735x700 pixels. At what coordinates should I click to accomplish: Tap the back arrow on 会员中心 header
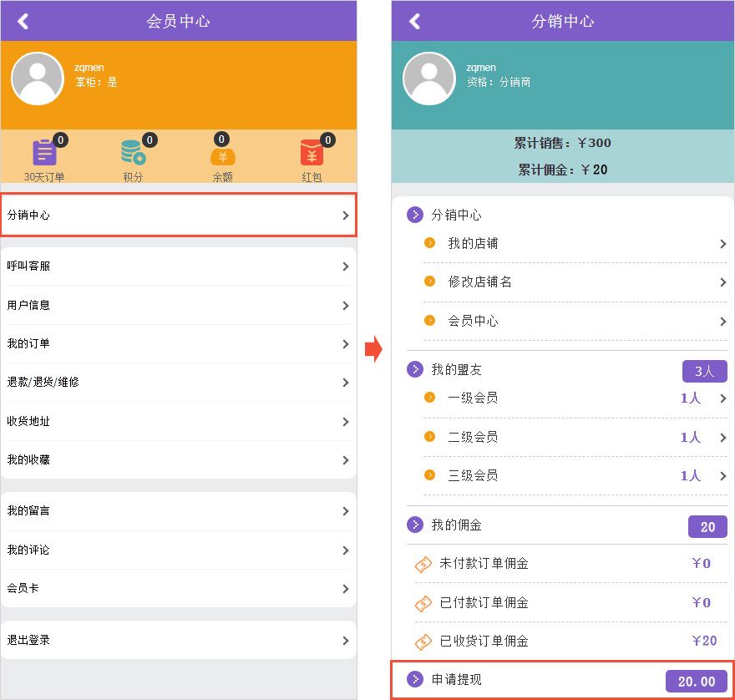(x=23, y=20)
